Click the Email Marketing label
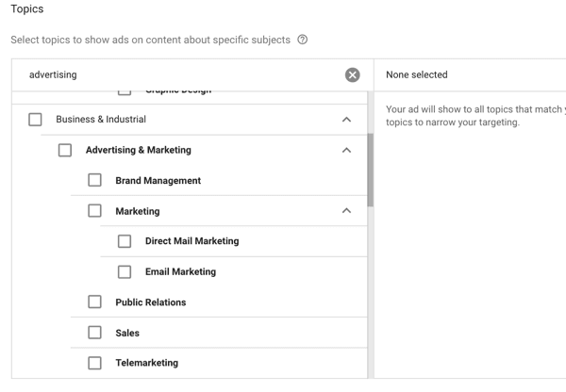 click(x=180, y=271)
